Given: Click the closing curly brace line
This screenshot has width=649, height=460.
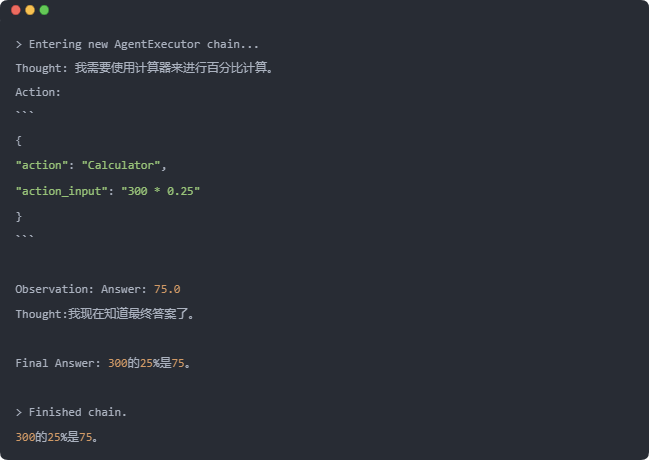Looking at the screenshot, I should (19, 216).
